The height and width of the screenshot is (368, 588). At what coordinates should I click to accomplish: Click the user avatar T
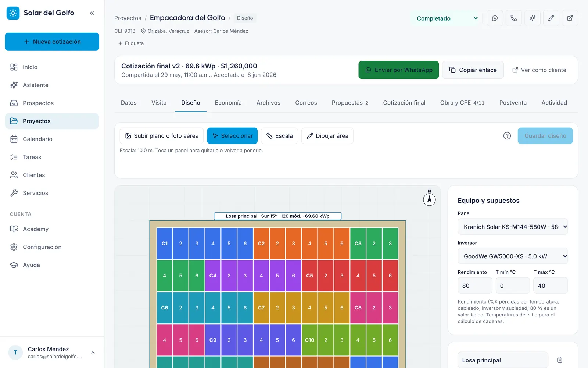15,353
